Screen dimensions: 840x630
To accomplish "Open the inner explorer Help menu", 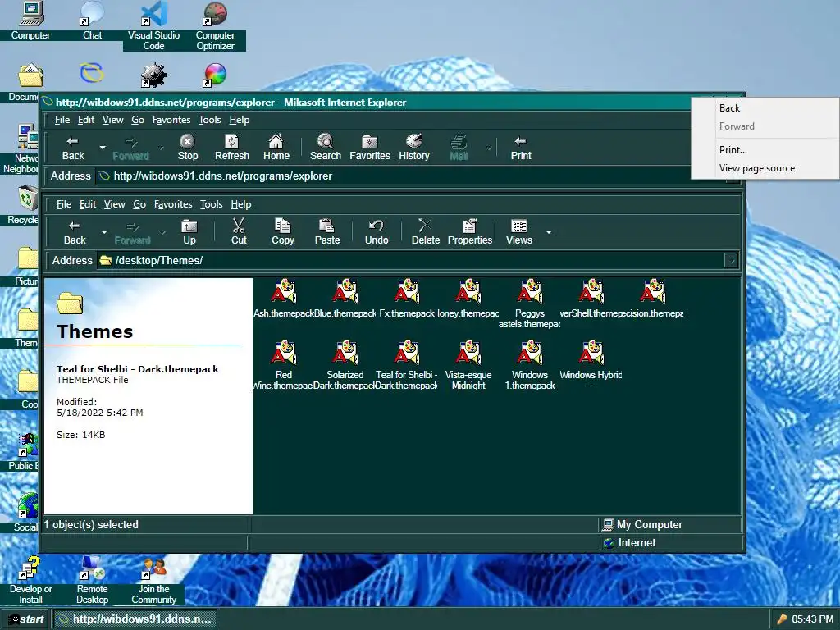I will (x=241, y=204).
